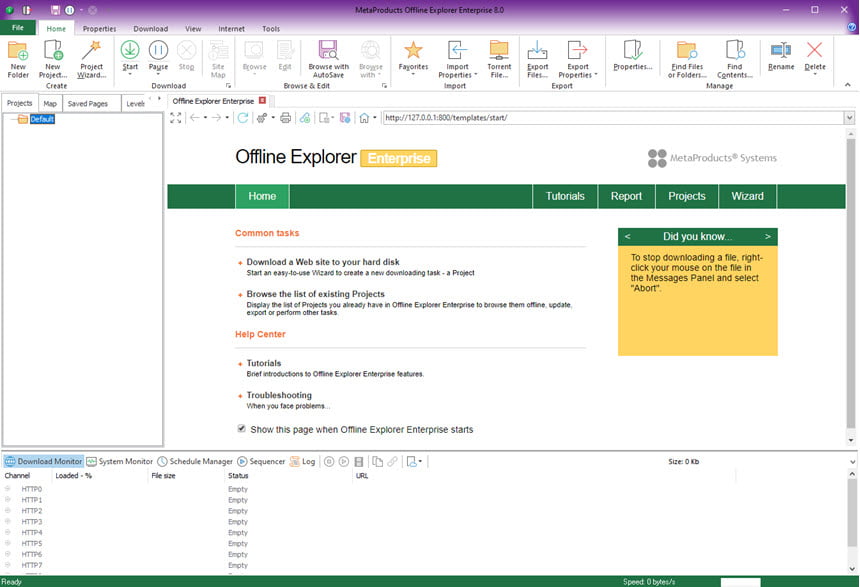860x587 pixels.
Task: Open the System Monitor tab
Action: 120,461
